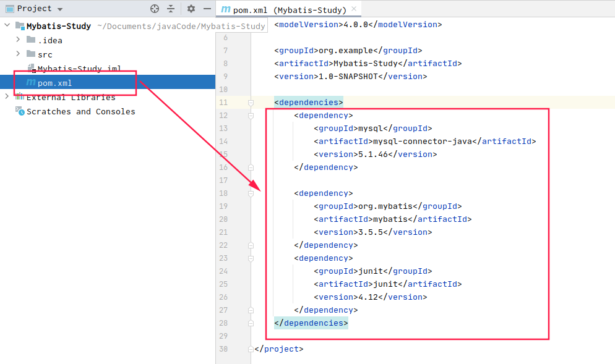Select the src folder in project tree
The image size is (615, 364).
[x=45, y=54]
